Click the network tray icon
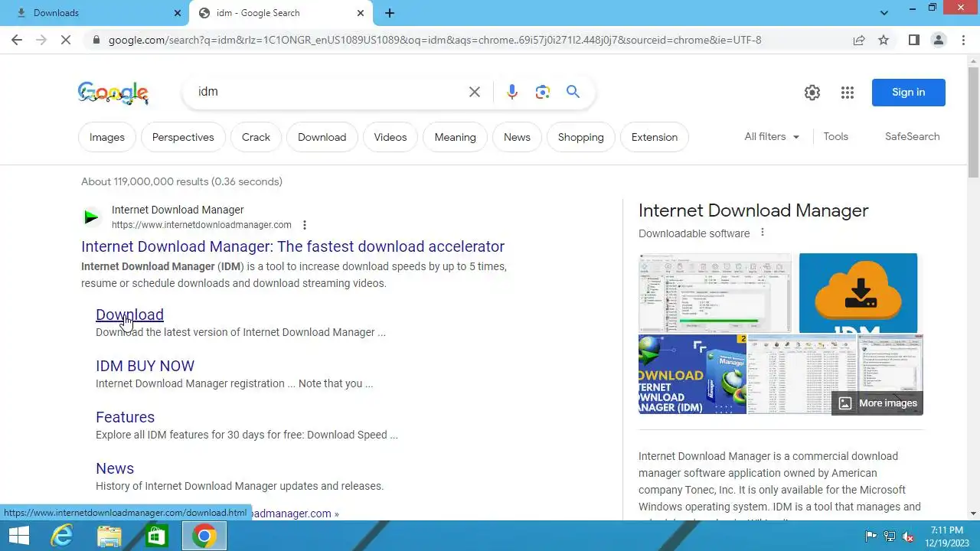980x551 pixels. coord(890,536)
